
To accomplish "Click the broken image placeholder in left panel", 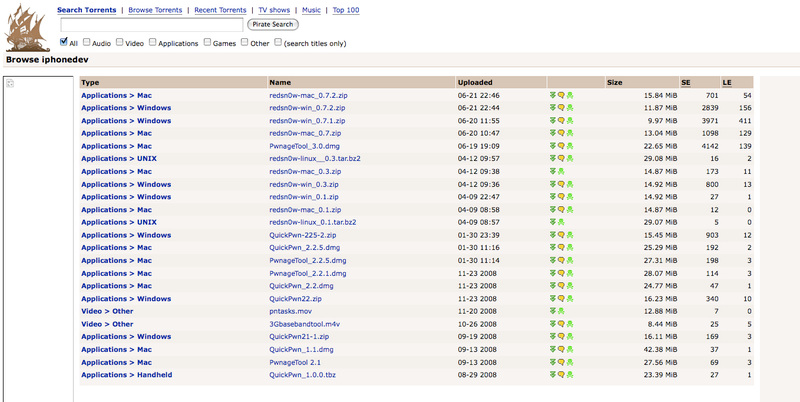I will [x=10, y=83].
